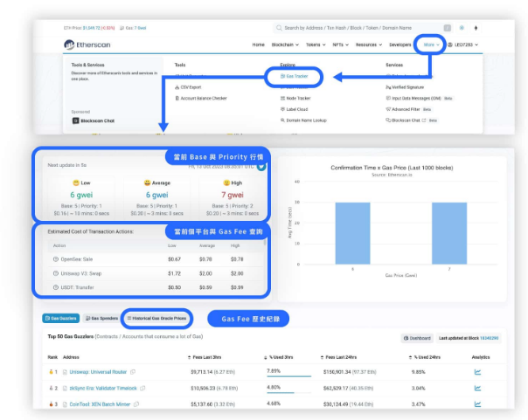The image size is (528, 420).
Task: Sort by % Used 24hrs column
Action: click(425, 357)
